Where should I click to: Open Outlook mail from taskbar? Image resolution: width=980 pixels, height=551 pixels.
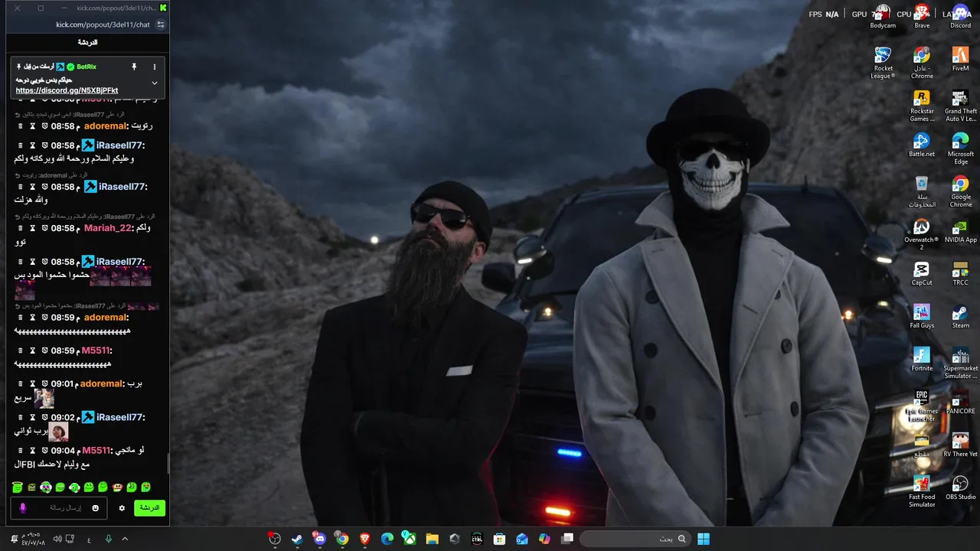521,539
